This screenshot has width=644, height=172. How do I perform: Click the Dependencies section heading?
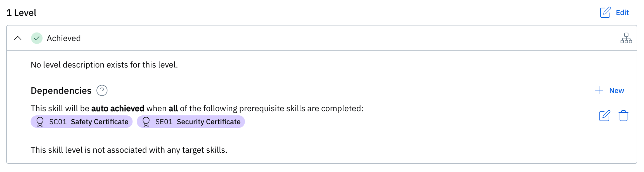click(61, 90)
